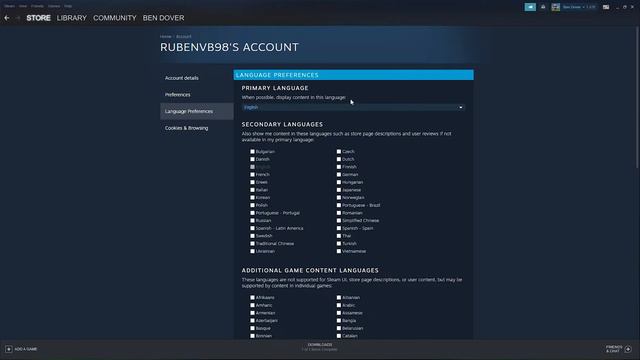Go back with the left arrow icon
The height and width of the screenshot is (360, 640).
point(7,18)
